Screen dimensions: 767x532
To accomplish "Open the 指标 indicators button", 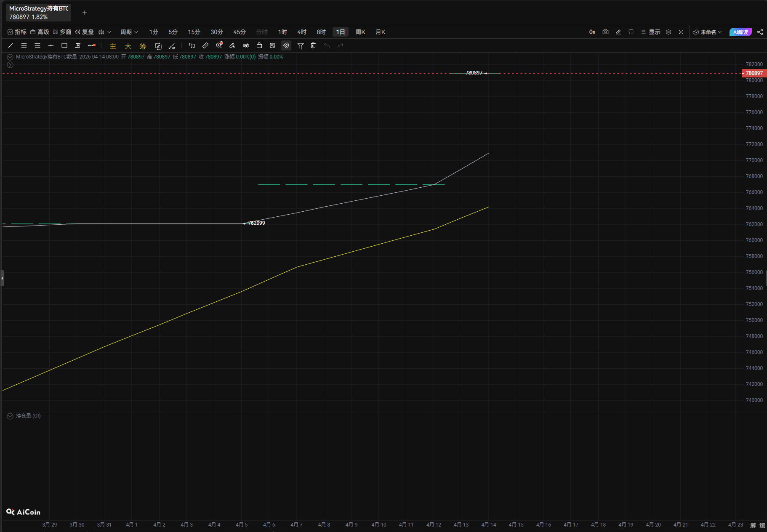I will click(x=17, y=32).
